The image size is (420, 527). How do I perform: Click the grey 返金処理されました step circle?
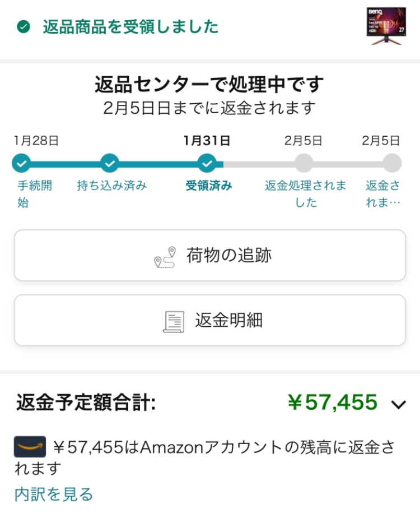pos(304,163)
